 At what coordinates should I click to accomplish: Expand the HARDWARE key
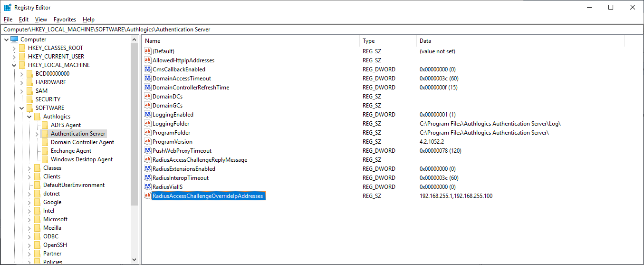pos(21,82)
